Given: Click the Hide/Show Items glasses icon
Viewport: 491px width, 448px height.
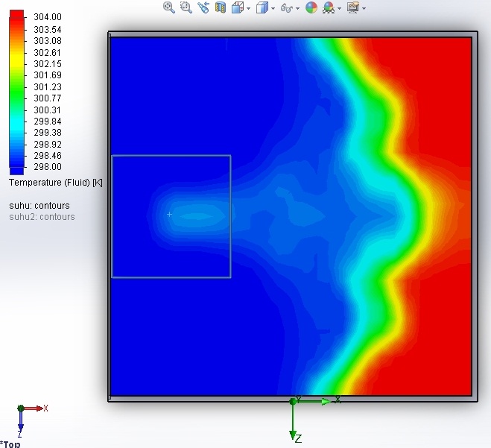Looking at the screenshot, I should (287, 7).
